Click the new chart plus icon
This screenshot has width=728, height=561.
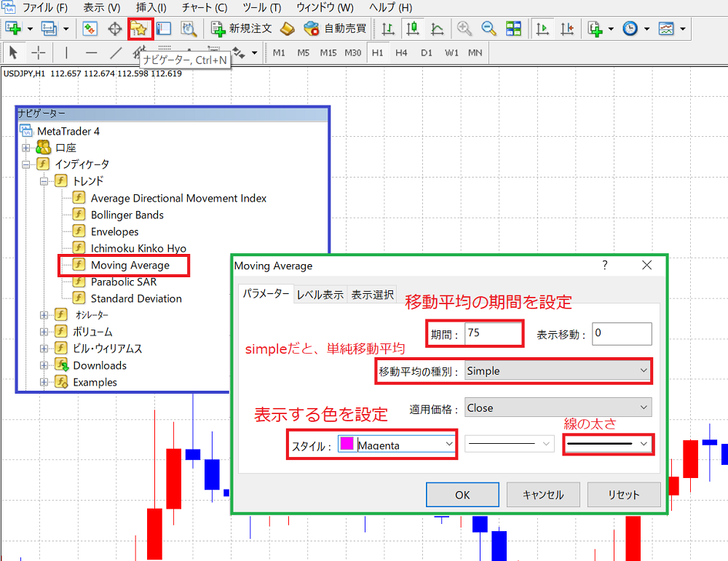13,29
